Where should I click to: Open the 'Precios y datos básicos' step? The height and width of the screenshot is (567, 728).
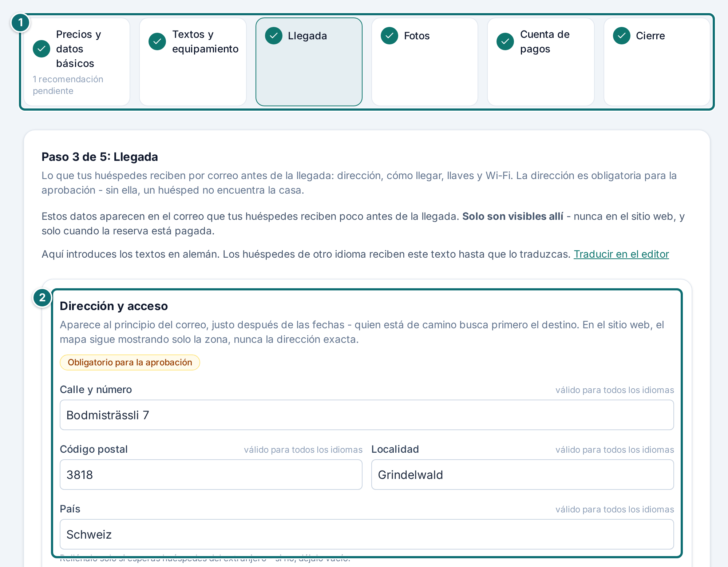pos(77,62)
